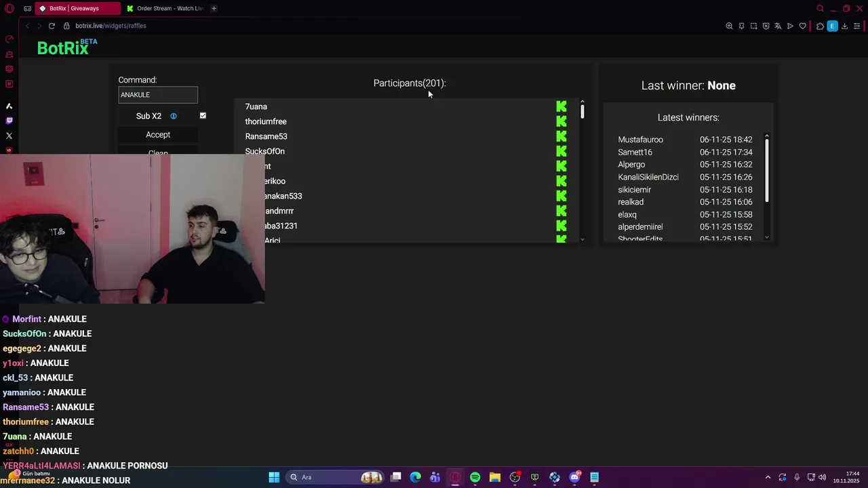Edit the Command input containing ANAKULE
868x488 pixels.
158,95
